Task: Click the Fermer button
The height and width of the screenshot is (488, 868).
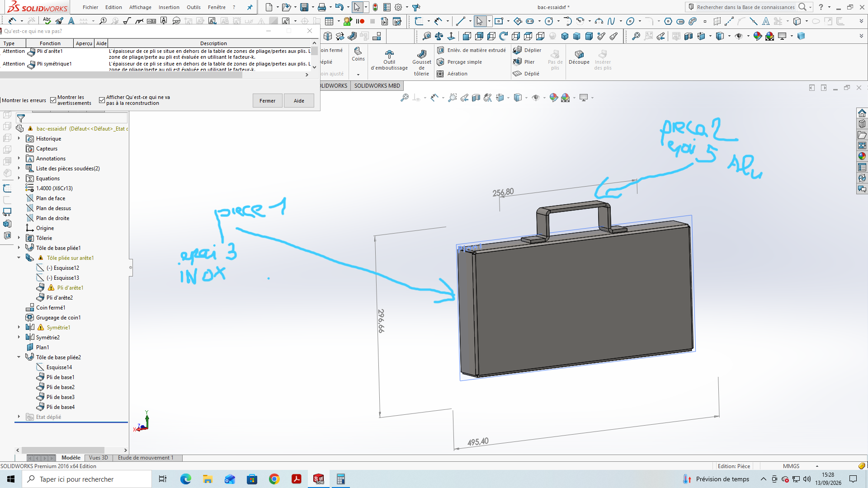Action: tap(267, 101)
